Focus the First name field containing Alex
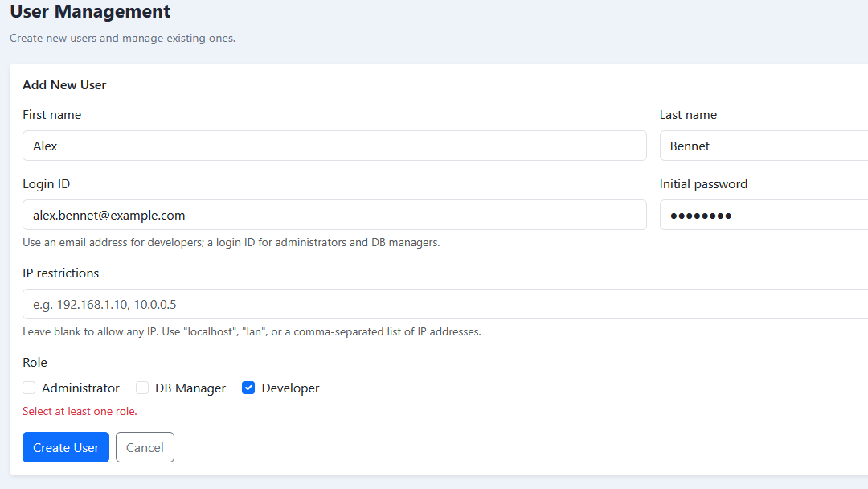The width and height of the screenshot is (868, 489). point(334,146)
